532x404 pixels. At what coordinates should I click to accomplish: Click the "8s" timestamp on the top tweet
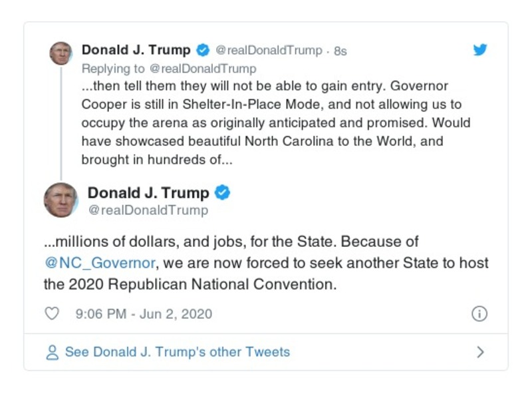coord(340,51)
